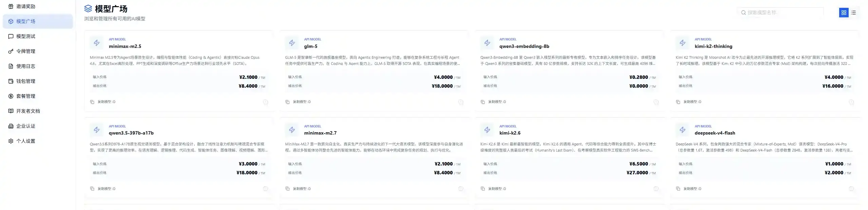This screenshot has height=210, width=868.
Task: Click the gift icon beside 邀请奖励
Action: (x=11, y=6)
